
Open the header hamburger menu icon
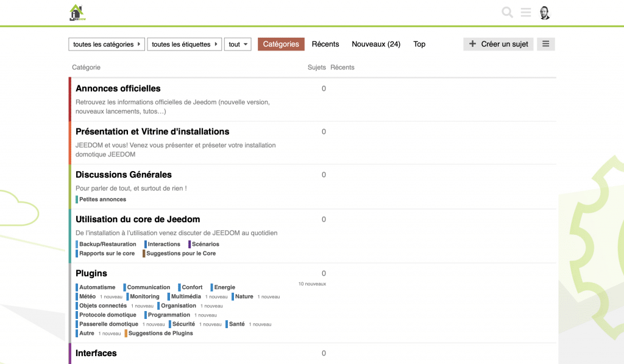click(526, 12)
